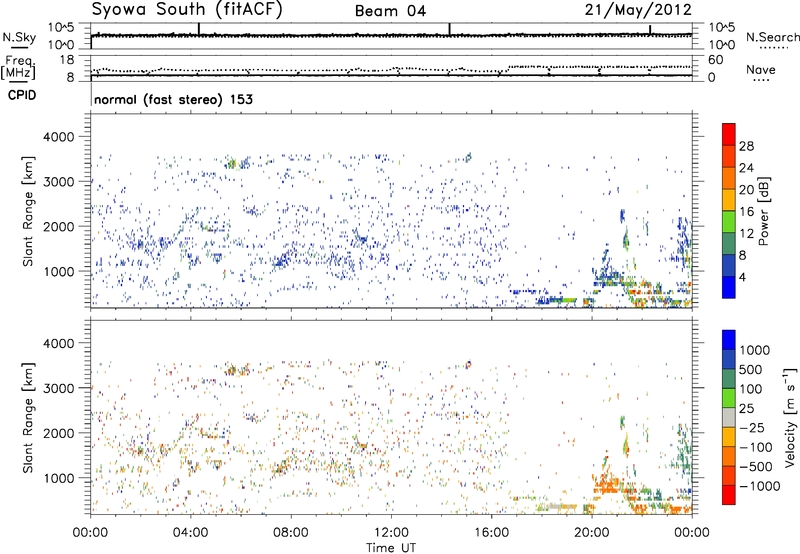Click the date '21/May/2012'
Screen dimensions: 800x554
click(x=638, y=10)
